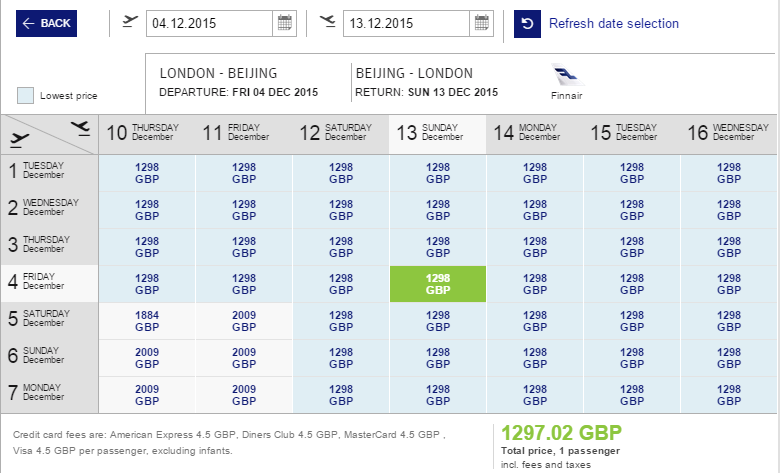Image resolution: width=780 pixels, height=473 pixels.
Task: Select the highlighted green 1298 GBP cell
Action: tap(438, 284)
